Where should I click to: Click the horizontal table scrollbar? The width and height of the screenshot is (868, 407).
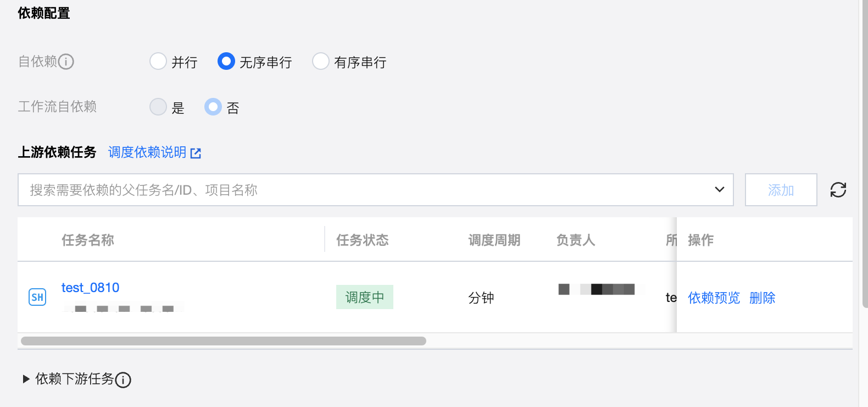[x=223, y=341]
